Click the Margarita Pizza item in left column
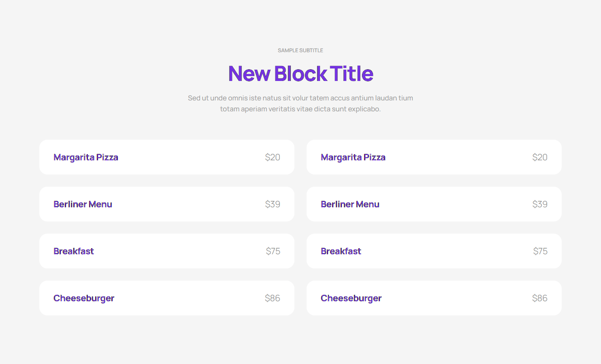The height and width of the screenshot is (364, 601). pyautogui.click(x=85, y=157)
